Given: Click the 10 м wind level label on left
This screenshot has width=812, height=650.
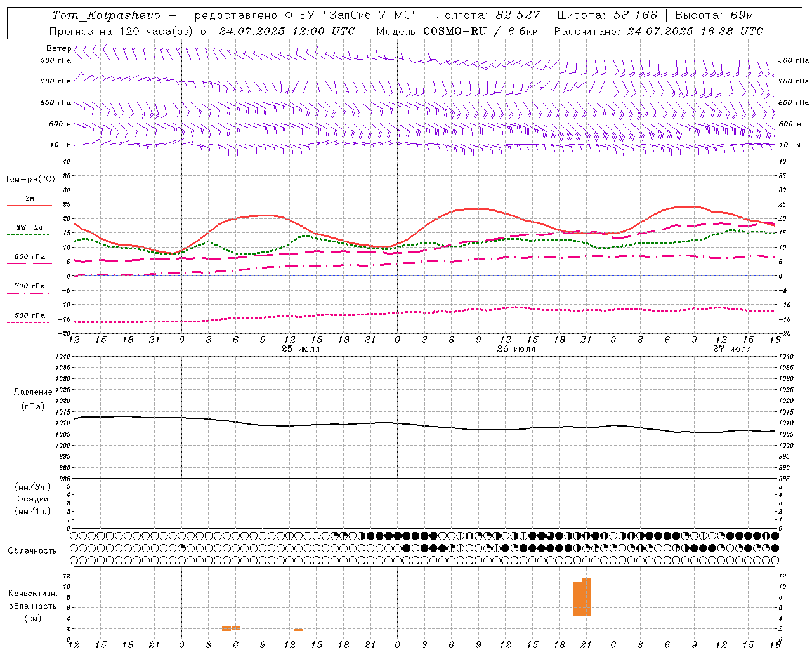Looking at the screenshot, I should [60, 145].
